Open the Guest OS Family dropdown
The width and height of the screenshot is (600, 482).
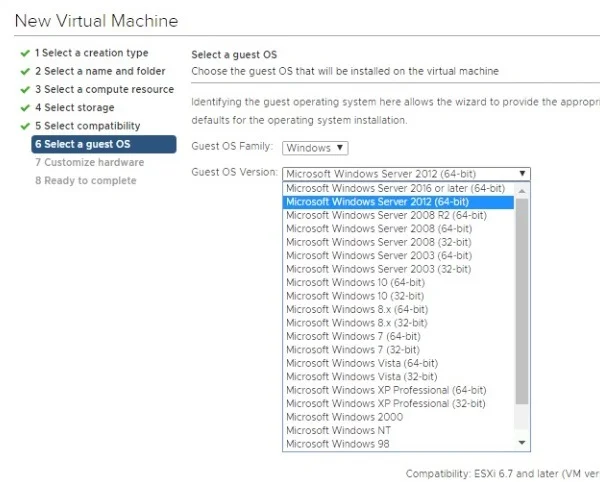coord(315,148)
